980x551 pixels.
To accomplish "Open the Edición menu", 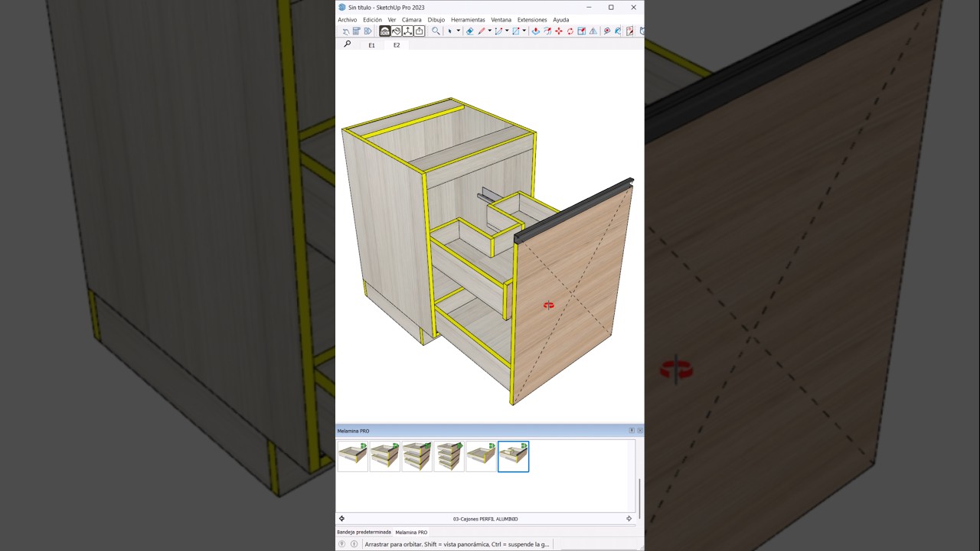I will coord(373,20).
